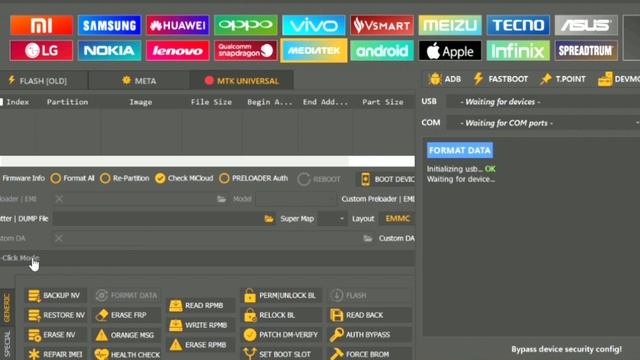Screen dimensions: 640x360
Task: Click the REBOOT button
Action: (x=319, y=179)
